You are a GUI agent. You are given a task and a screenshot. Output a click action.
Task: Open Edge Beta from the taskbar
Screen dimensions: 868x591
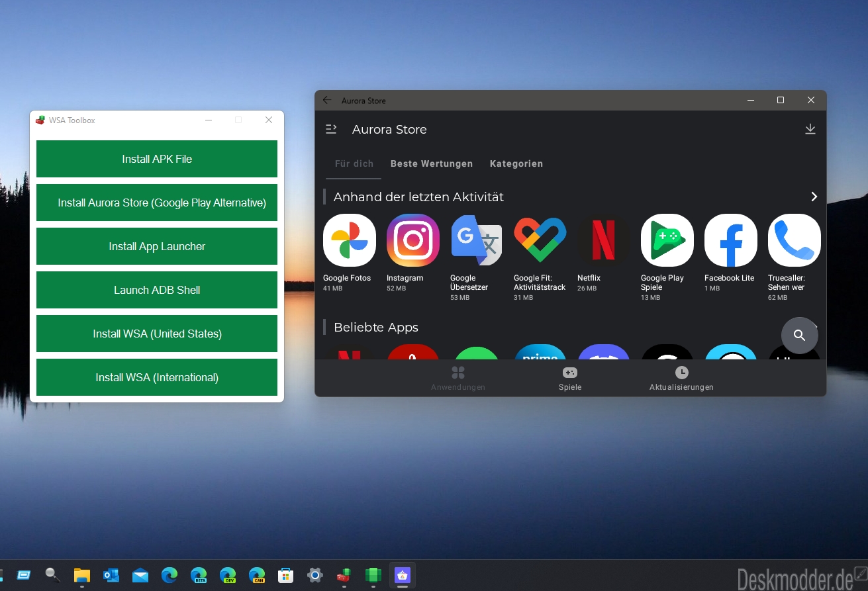[199, 574]
